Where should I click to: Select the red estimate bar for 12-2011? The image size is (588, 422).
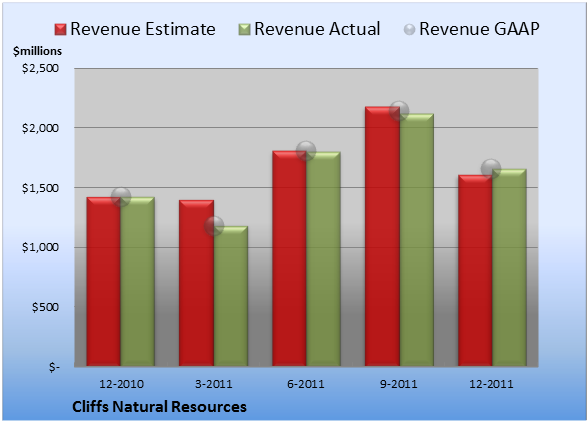click(475, 270)
